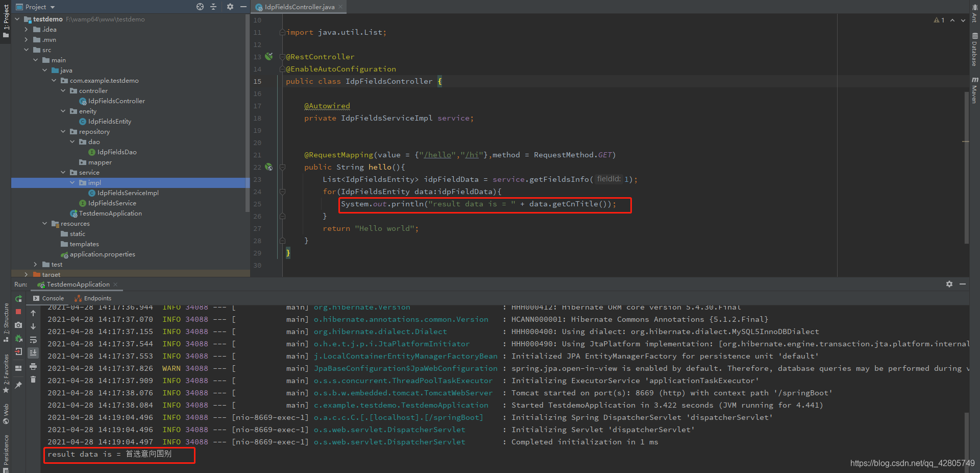Select application.properties file
This screenshot has width=980, height=473.
[102, 254]
